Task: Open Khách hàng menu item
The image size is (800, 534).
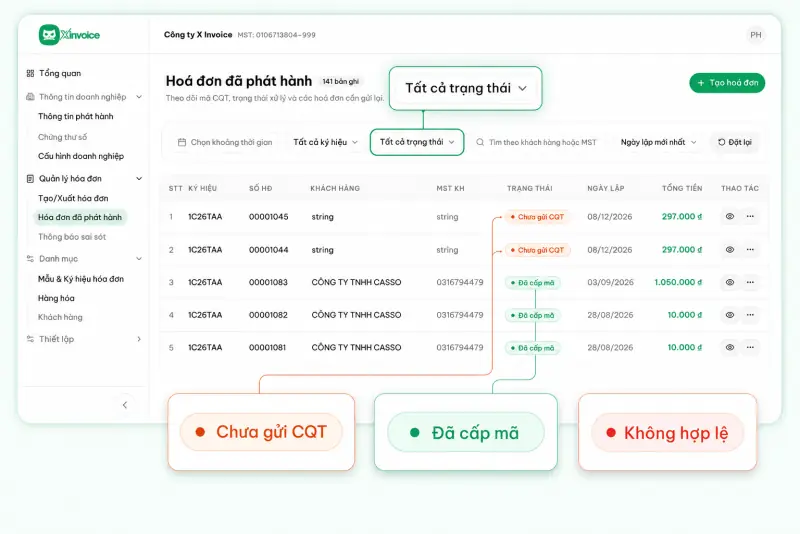Action: 60,317
